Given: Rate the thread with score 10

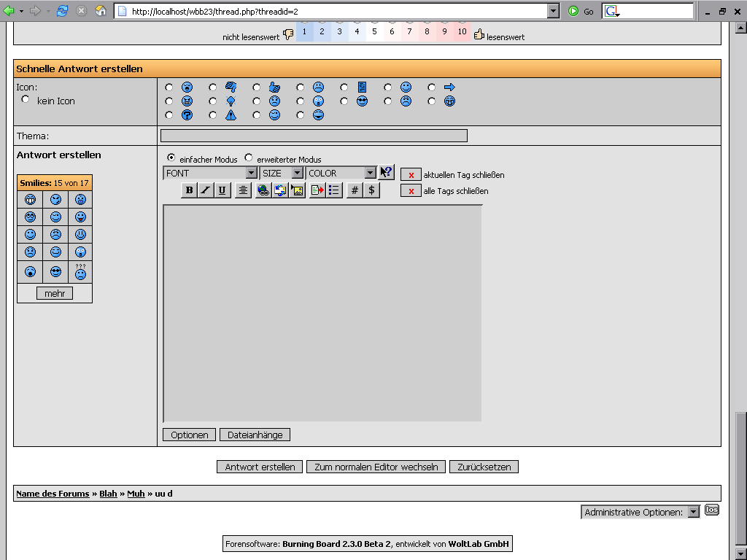Looking at the screenshot, I should [462, 32].
